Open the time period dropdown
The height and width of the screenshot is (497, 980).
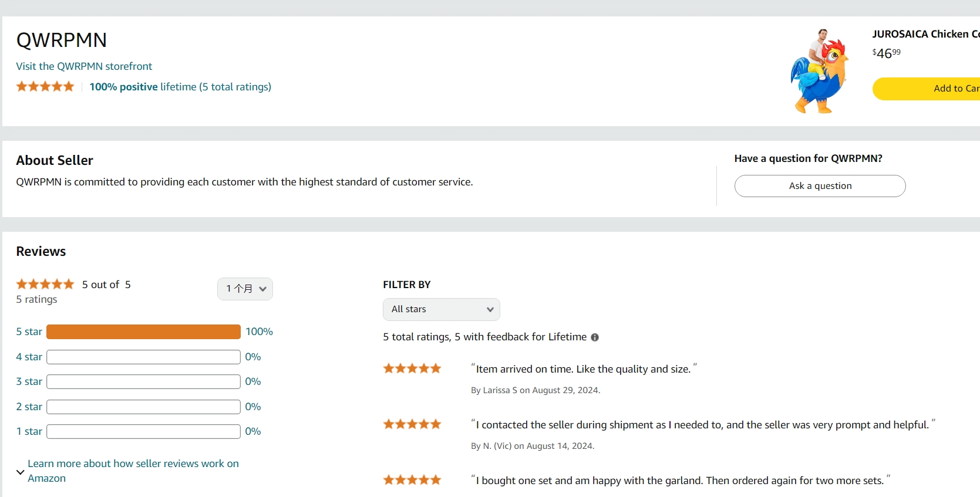point(245,289)
